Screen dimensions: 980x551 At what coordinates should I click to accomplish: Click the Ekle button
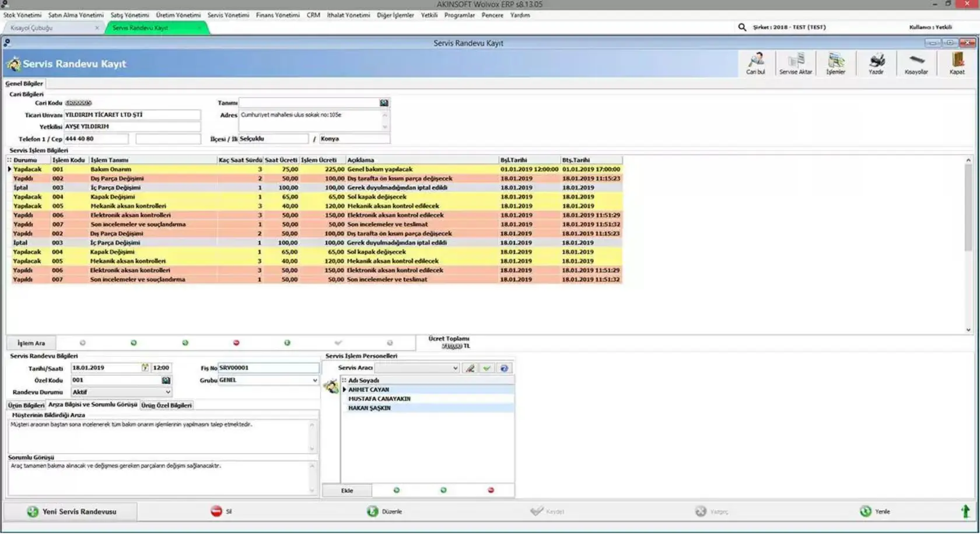click(x=347, y=490)
